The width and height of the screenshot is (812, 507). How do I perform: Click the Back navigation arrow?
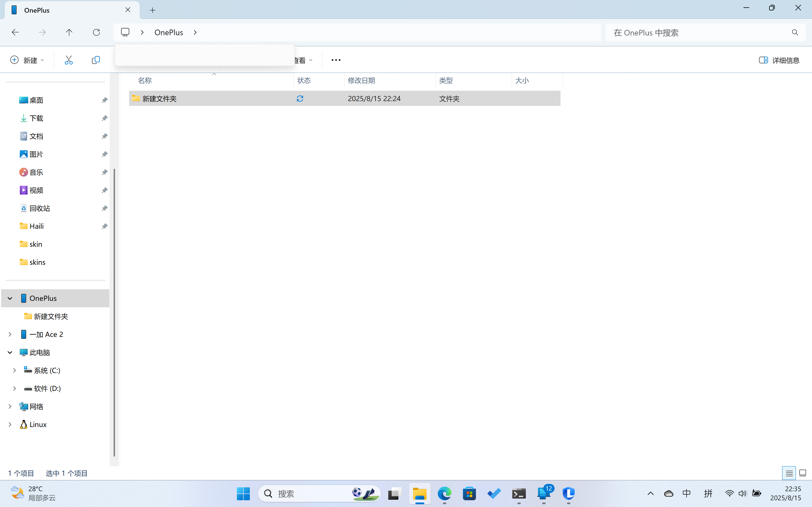click(15, 32)
